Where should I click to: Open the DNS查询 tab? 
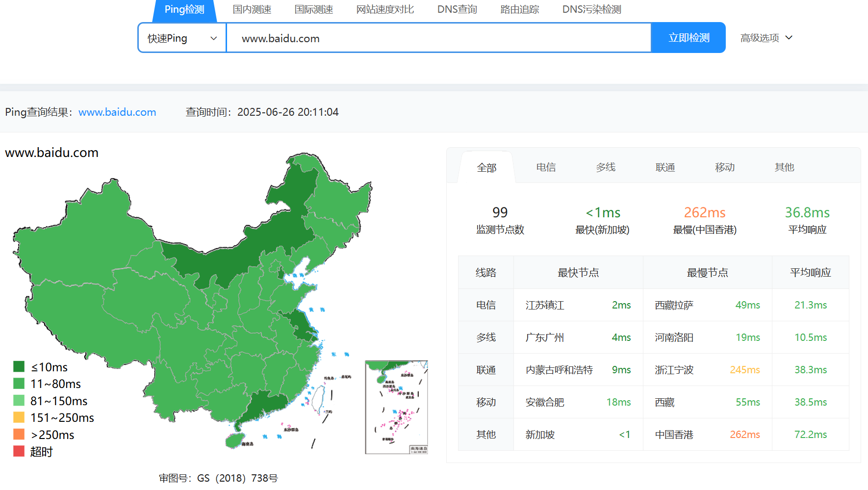pyautogui.click(x=457, y=9)
